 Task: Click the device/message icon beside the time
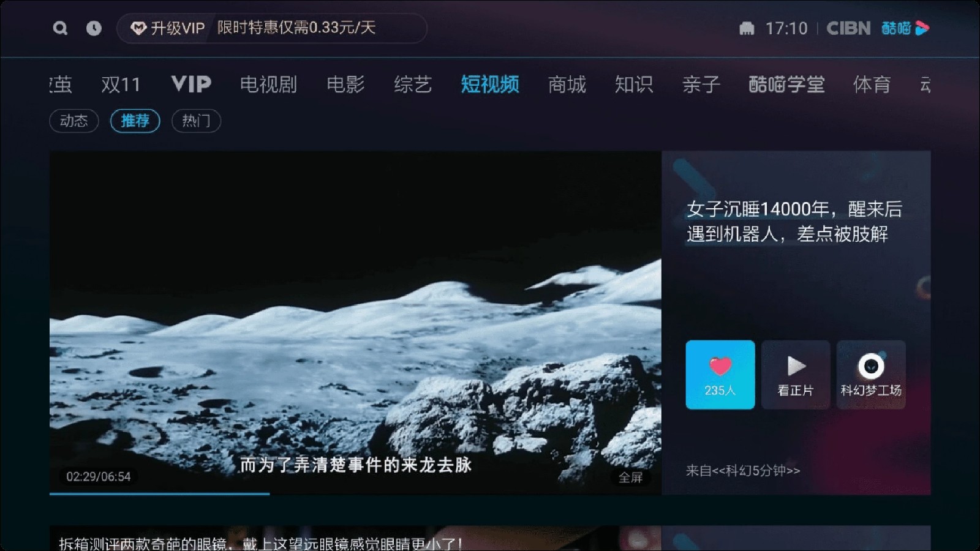pos(746,28)
